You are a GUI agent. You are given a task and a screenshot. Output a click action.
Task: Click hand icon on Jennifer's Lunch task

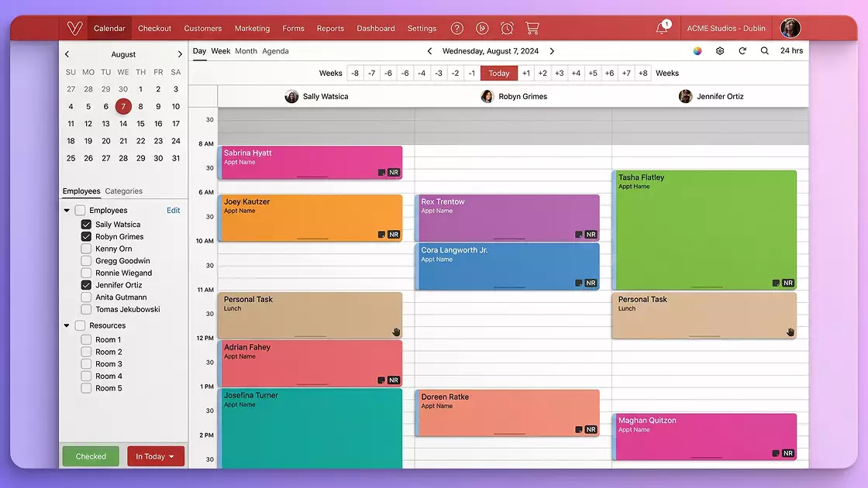[790, 332]
